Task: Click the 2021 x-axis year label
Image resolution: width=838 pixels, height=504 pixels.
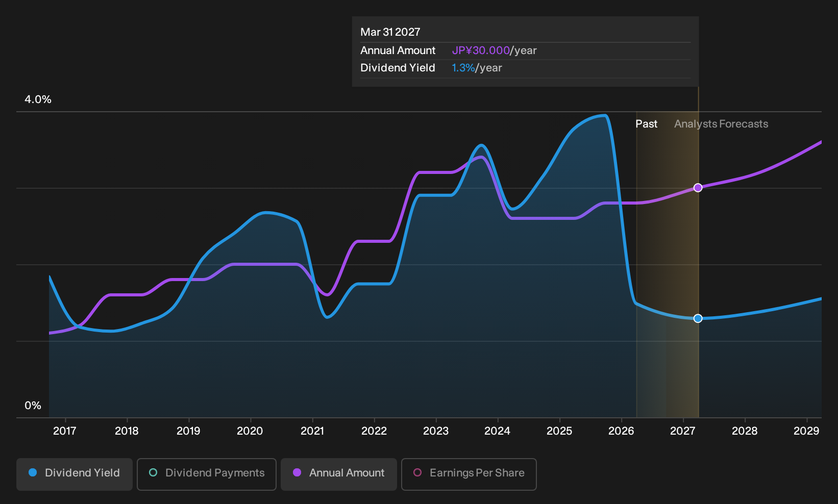Action: pyautogui.click(x=312, y=431)
